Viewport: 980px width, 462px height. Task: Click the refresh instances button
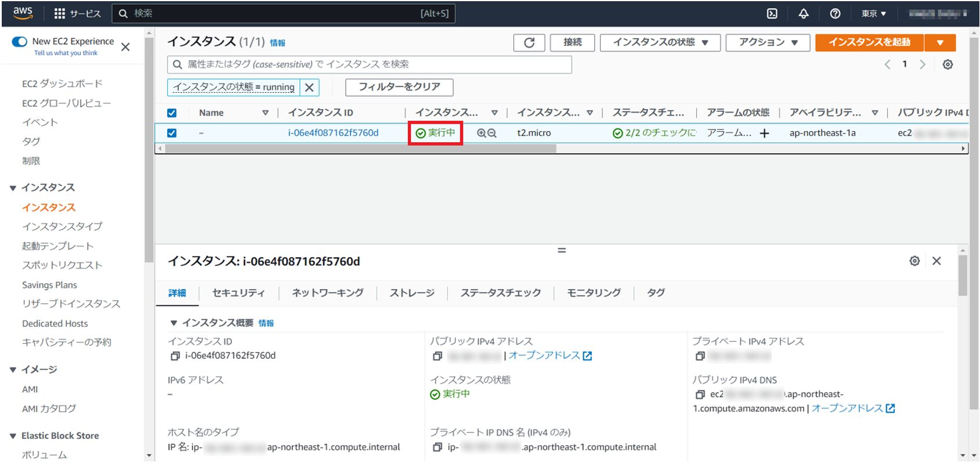[x=529, y=42]
